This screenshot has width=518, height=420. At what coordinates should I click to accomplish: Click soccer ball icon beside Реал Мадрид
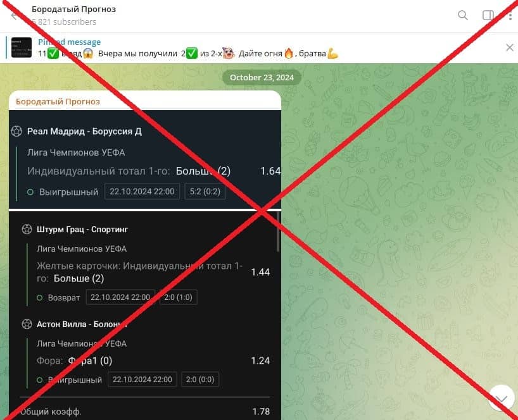17,132
